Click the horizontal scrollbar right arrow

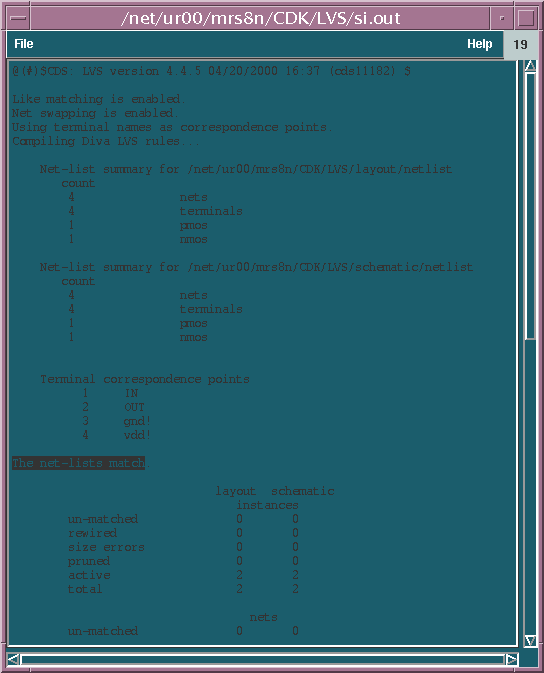click(511, 659)
